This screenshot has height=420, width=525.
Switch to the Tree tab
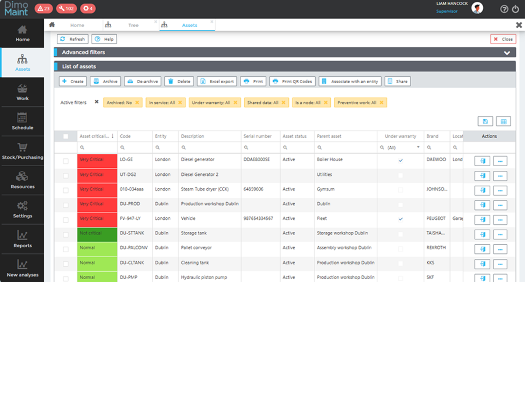click(133, 25)
